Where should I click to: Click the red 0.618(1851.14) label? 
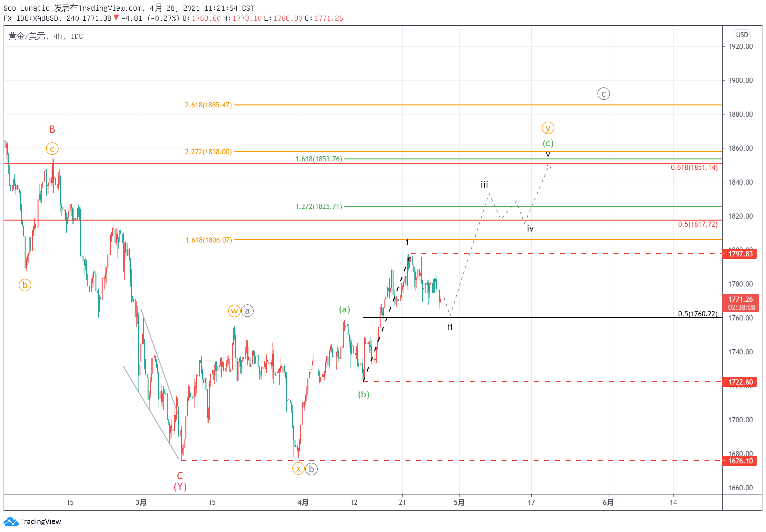[x=694, y=167]
